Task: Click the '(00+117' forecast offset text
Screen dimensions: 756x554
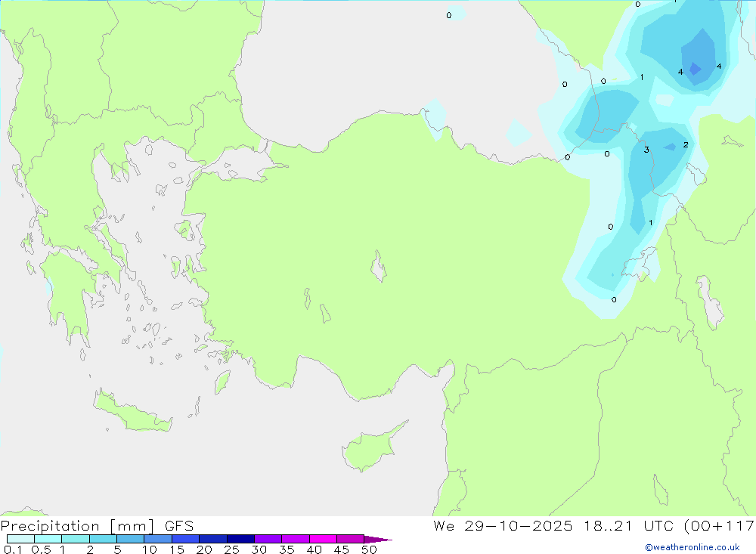Action: 719,526
